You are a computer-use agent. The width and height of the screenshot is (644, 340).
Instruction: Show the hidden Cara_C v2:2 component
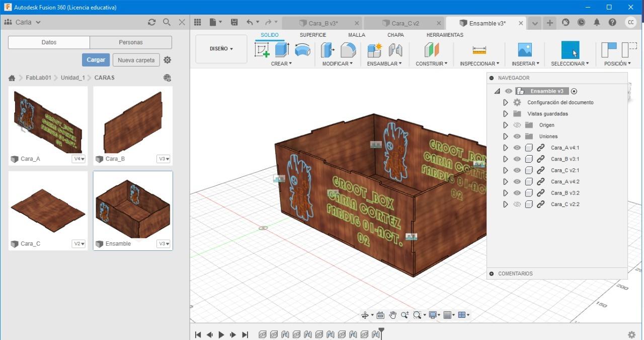click(517, 205)
